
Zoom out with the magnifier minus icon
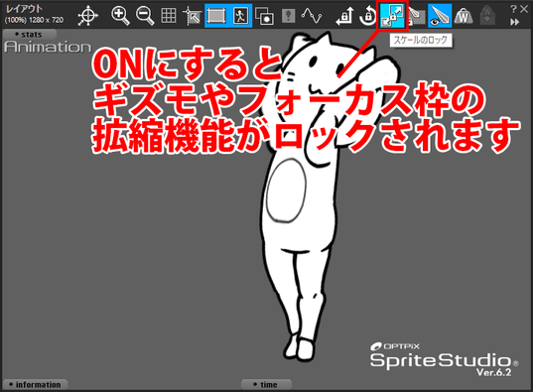tap(145, 16)
